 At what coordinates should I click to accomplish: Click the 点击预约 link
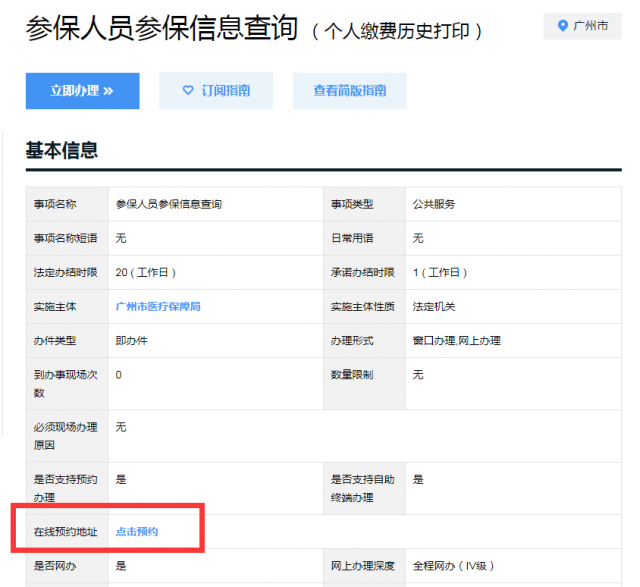click(x=137, y=531)
